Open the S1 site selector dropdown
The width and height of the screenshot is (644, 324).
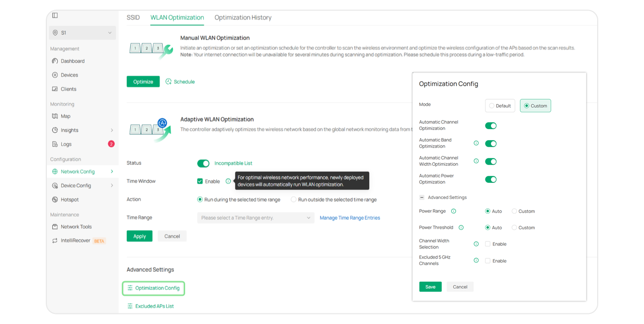tap(83, 33)
